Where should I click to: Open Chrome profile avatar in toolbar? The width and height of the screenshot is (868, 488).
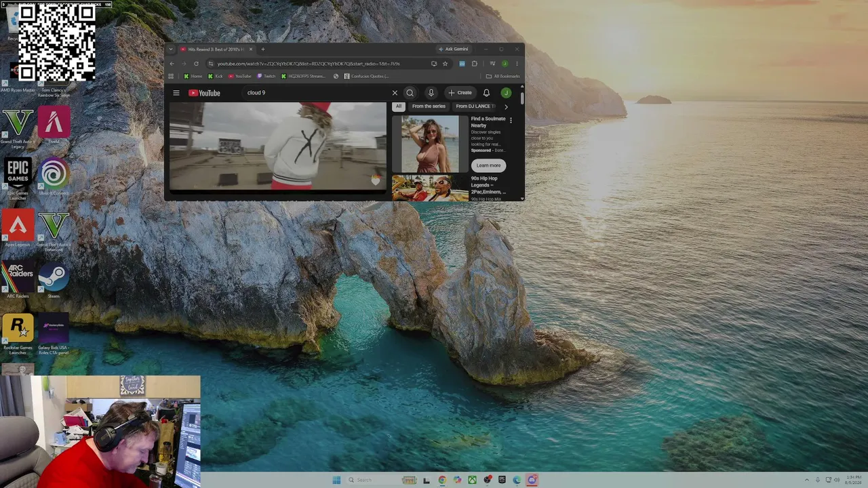click(x=505, y=64)
